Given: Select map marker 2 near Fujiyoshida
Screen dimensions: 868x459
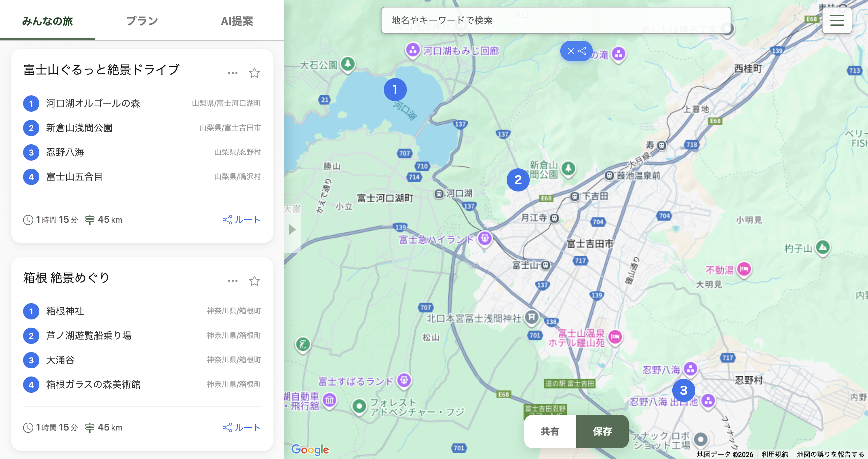Looking at the screenshot, I should 518,180.
